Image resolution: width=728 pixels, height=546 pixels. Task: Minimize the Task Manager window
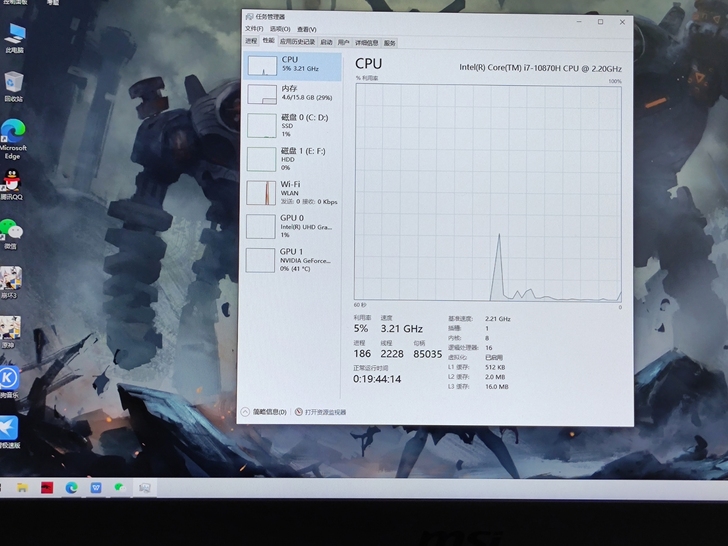pyautogui.click(x=579, y=21)
